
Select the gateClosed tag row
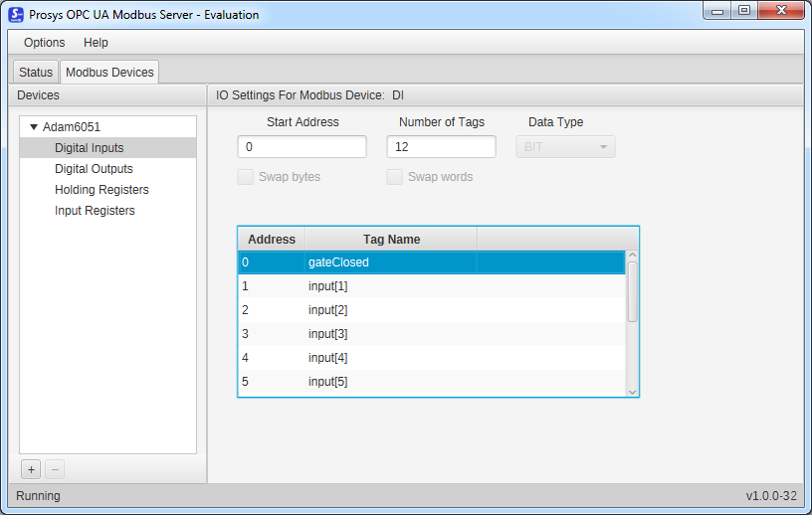tap(432, 262)
